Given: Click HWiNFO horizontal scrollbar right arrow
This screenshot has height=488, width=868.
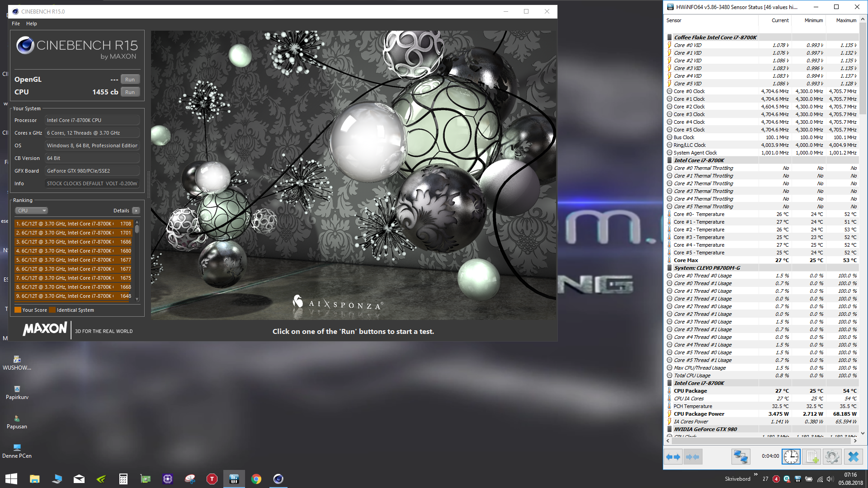Looking at the screenshot, I should tap(855, 441).
